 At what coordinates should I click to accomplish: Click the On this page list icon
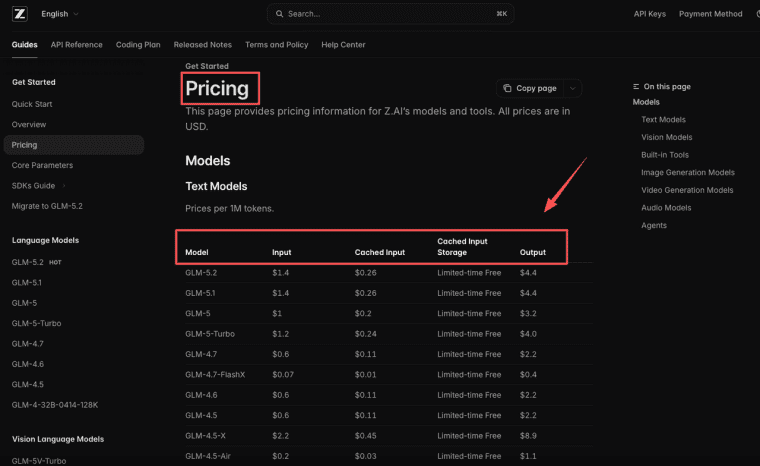coord(636,87)
